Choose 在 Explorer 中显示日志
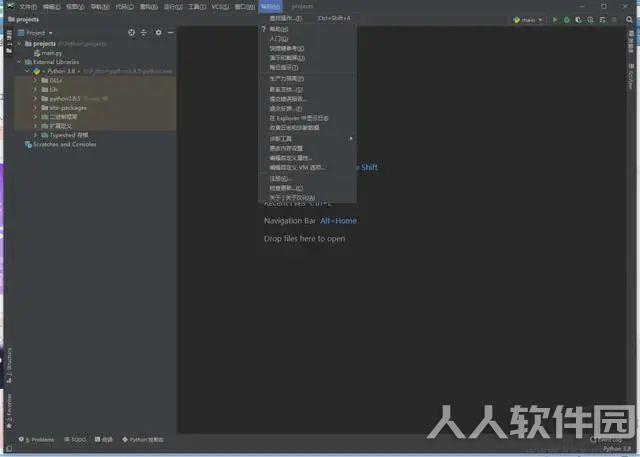 click(x=307, y=118)
